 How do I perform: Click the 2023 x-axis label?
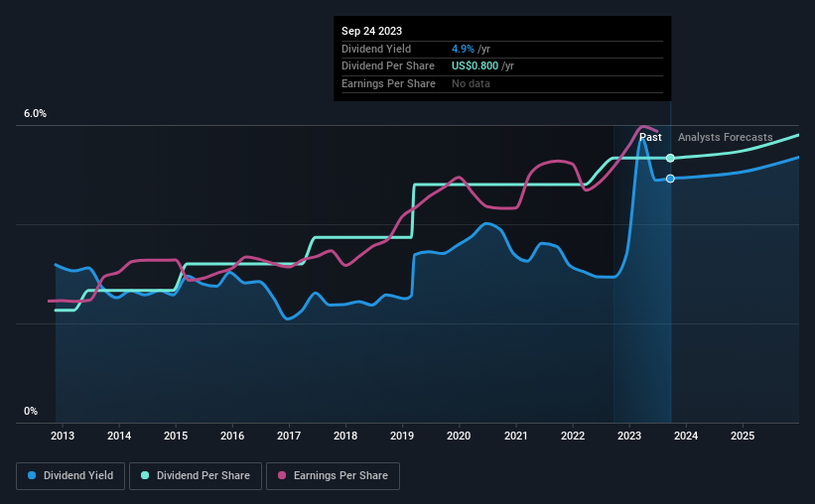tap(629, 436)
